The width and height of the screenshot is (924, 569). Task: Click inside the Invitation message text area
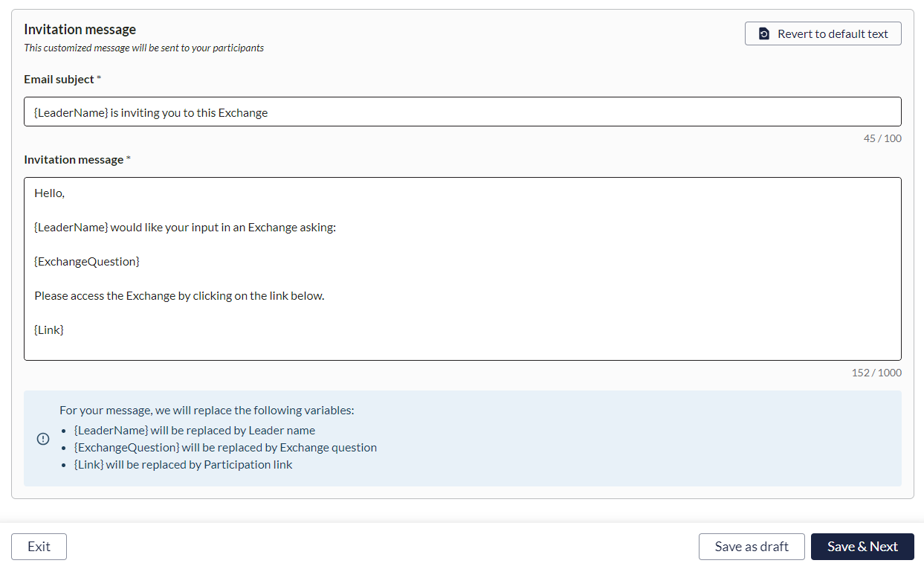[x=462, y=269]
